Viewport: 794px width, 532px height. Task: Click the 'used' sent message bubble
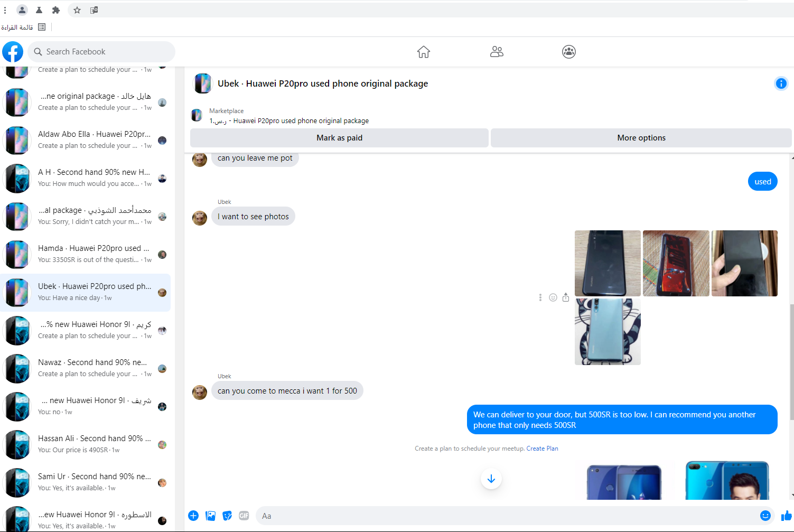tap(763, 182)
